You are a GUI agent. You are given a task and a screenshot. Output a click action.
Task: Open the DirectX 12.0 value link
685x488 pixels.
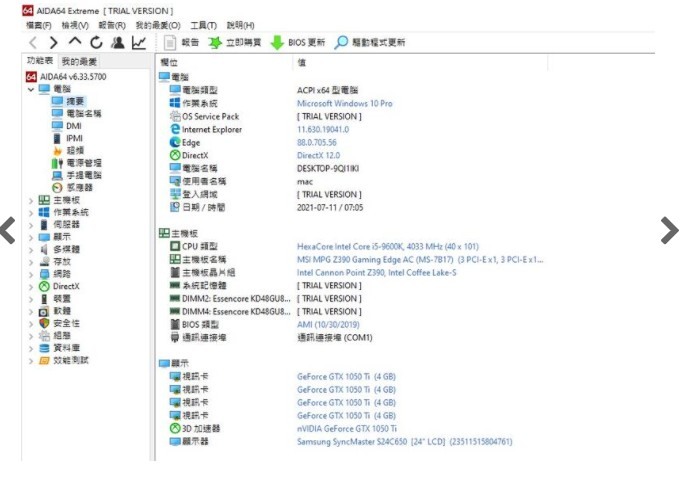318,156
